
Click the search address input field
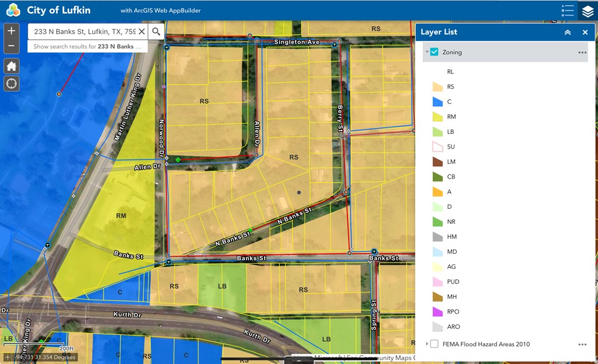[x=85, y=32]
